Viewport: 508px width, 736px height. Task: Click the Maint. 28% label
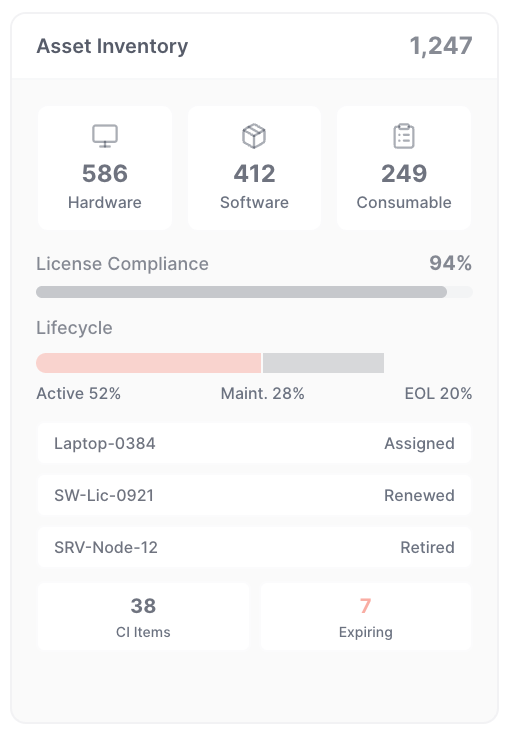262,393
